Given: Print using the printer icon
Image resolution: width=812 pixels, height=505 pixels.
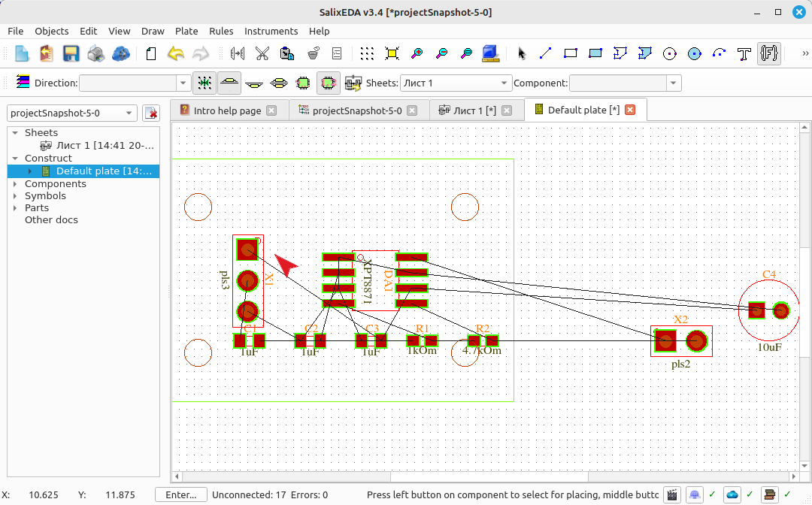Looking at the screenshot, I should click(x=95, y=53).
